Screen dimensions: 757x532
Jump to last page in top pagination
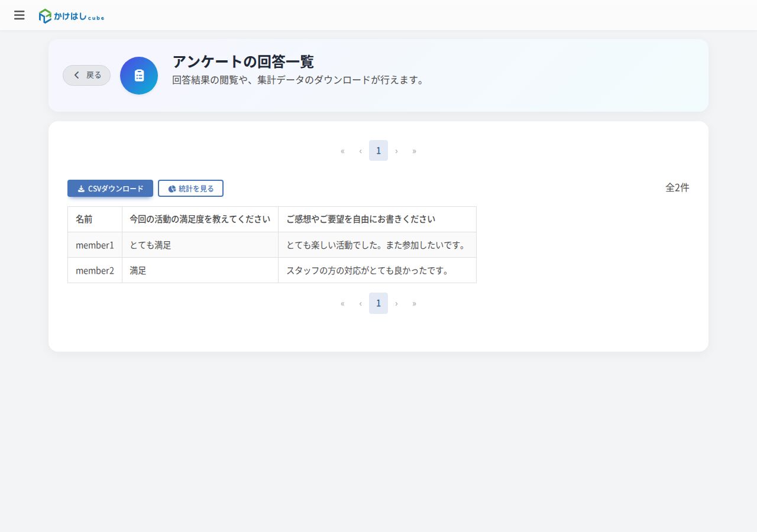point(414,151)
